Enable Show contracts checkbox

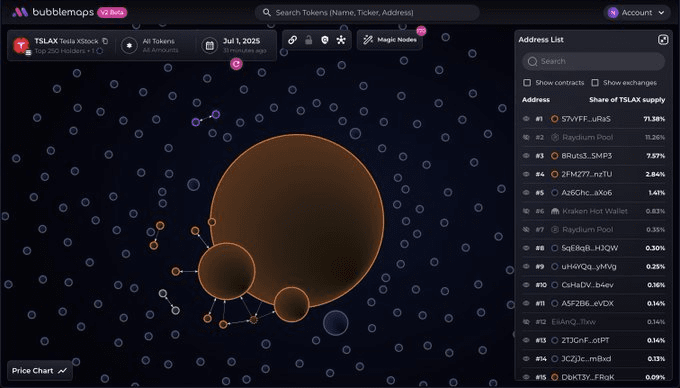click(x=527, y=82)
